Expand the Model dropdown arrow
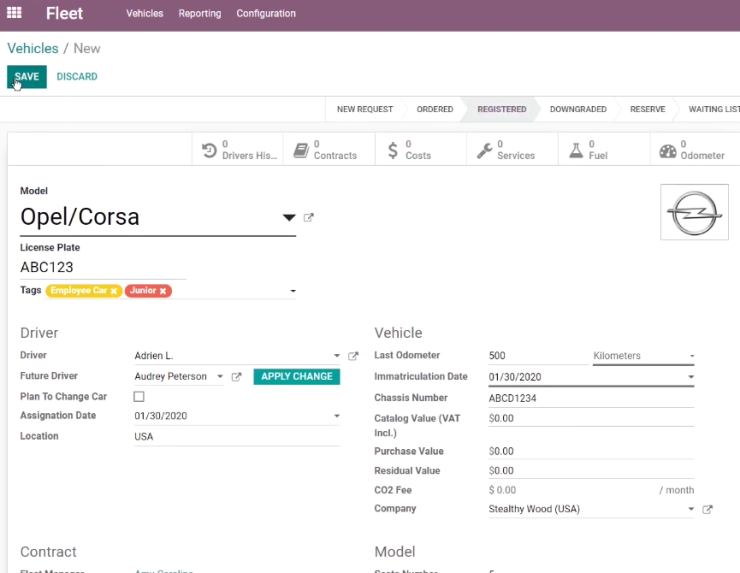Image resolution: width=740 pixels, height=573 pixels. [289, 218]
